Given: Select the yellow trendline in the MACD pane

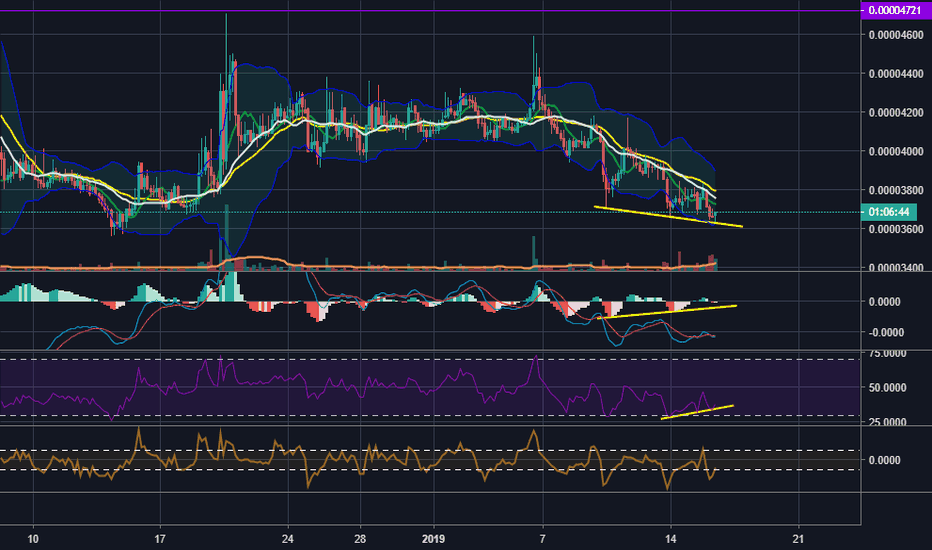Looking at the screenshot, I should pos(667,312).
